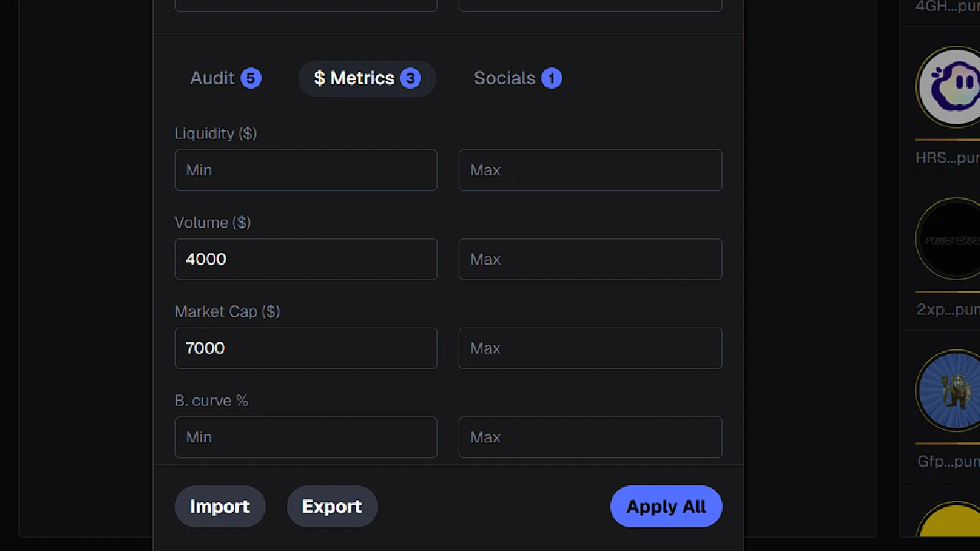Select the Volume field containing 4000
The height and width of the screenshot is (551, 980).
point(305,259)
